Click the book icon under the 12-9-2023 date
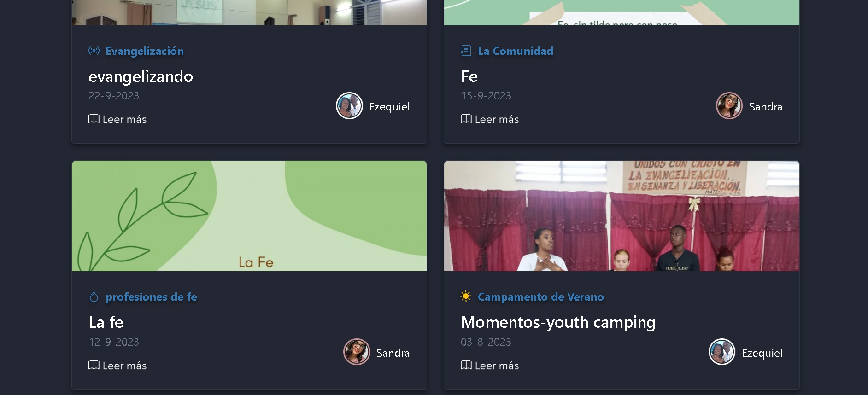 click(94, 365)
